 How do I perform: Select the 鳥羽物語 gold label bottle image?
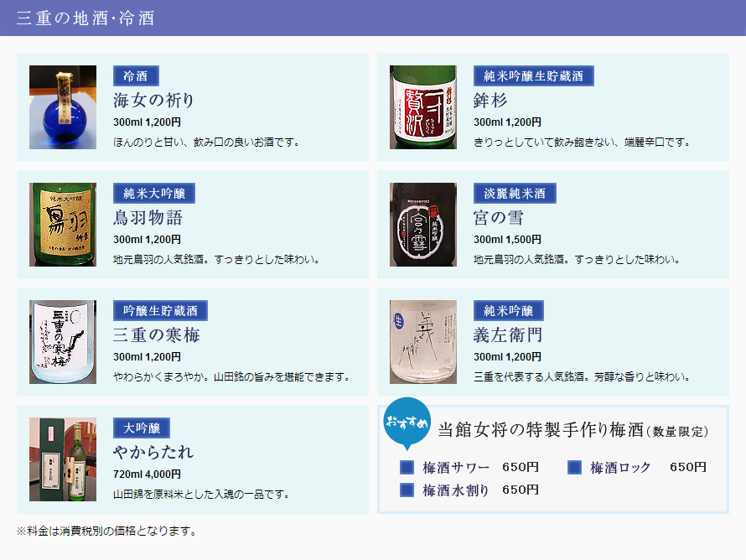coord(63,225)
